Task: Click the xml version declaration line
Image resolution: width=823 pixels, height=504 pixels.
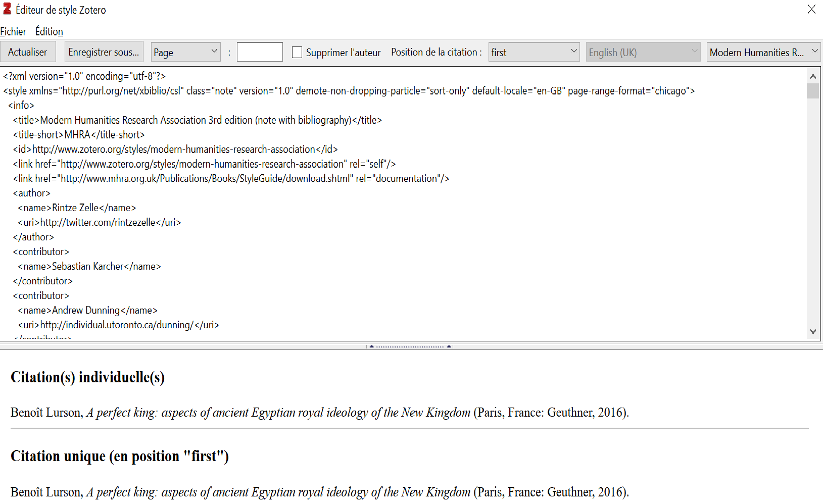Action: (x=84, y=76)
